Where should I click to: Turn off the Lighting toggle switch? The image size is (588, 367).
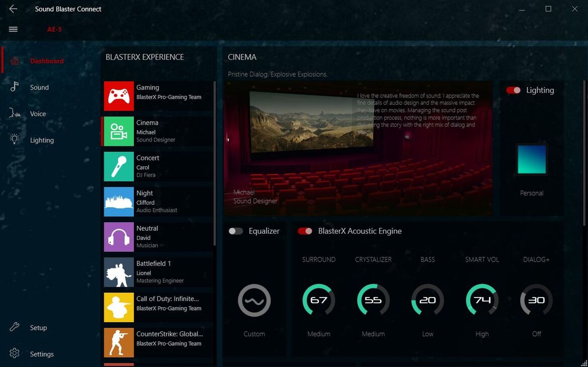tap(514, 90)
